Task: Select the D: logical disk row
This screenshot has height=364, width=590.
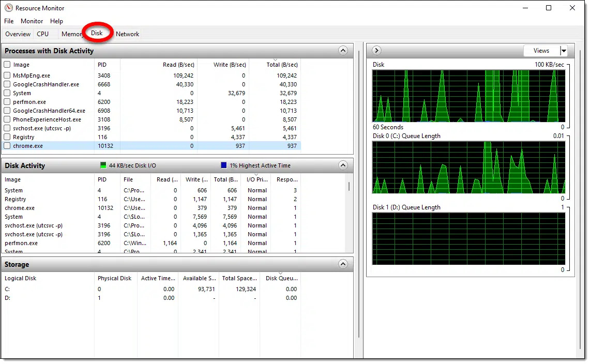Action: click(152, 298)
